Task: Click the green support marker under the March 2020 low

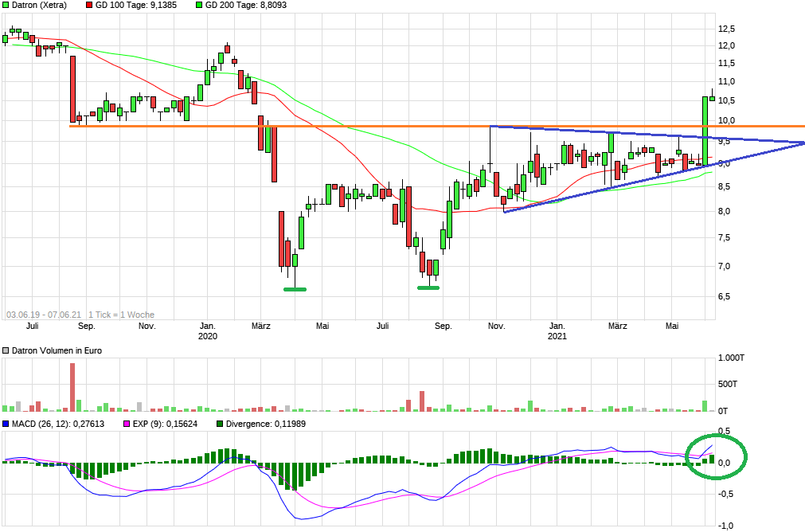Action: [295, 289]
